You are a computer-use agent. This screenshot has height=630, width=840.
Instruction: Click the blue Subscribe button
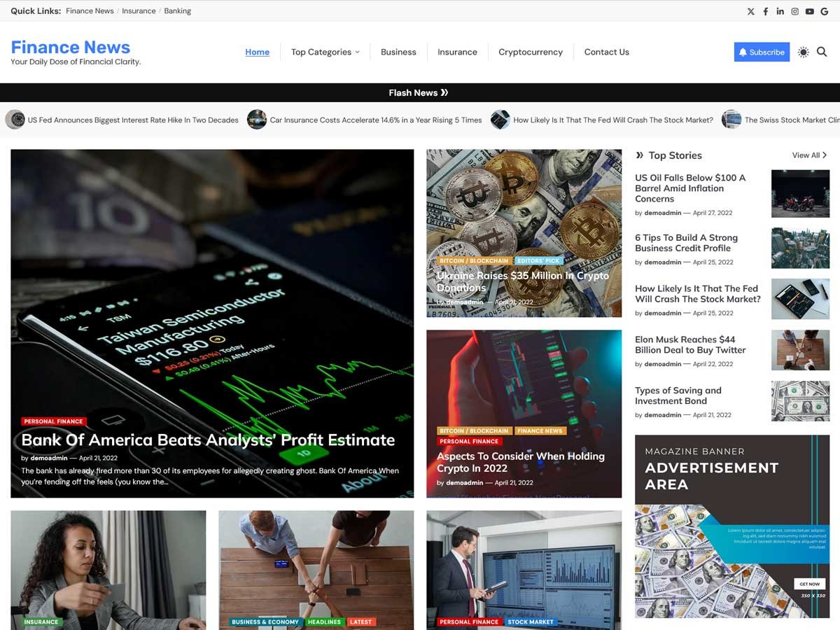tap(762, 52)
